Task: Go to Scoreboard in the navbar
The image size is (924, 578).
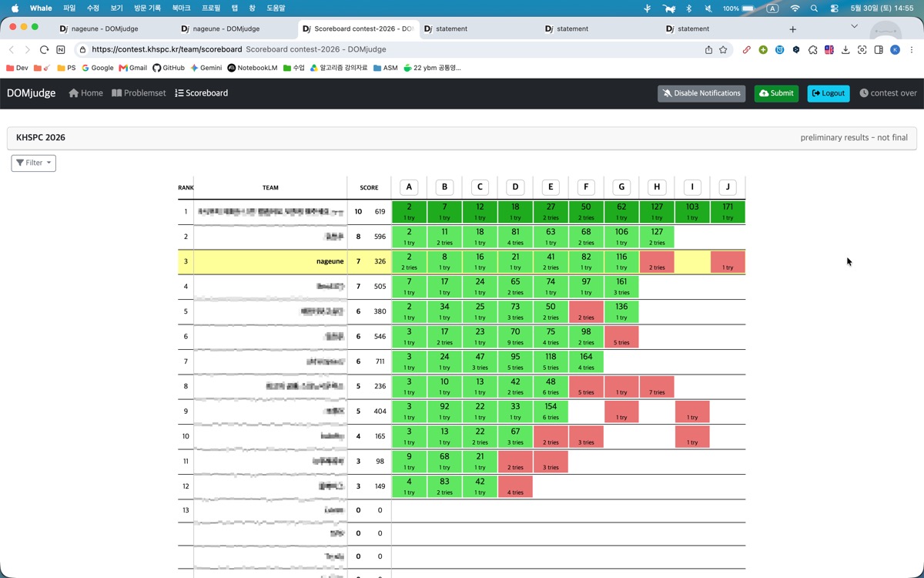Action: (x=202, y=93)
